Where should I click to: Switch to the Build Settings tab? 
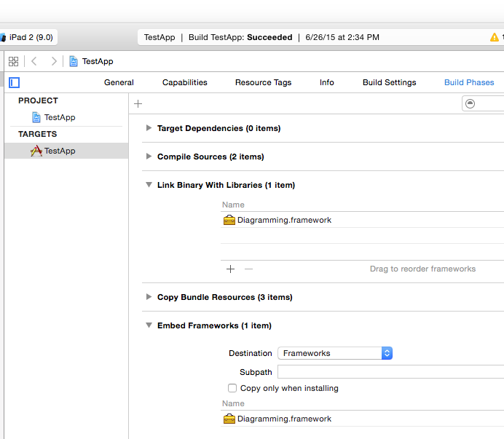click(x=389, y=82)
